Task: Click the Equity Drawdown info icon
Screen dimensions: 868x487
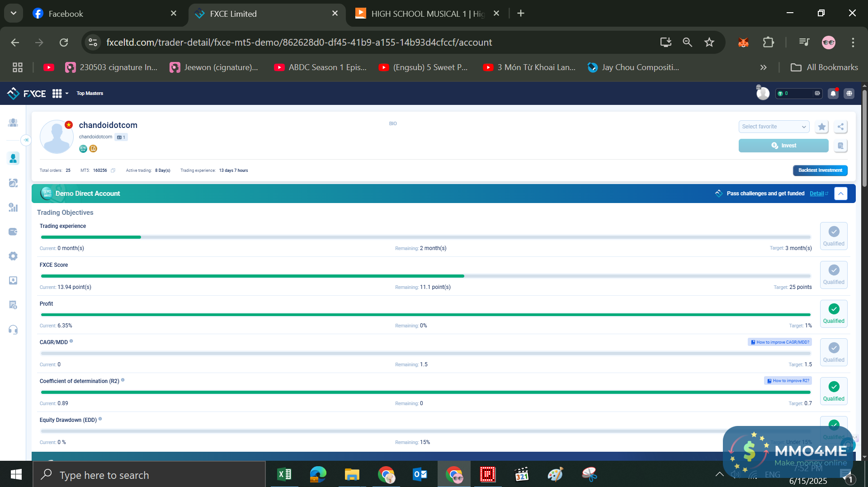Action: click(100, 419)
